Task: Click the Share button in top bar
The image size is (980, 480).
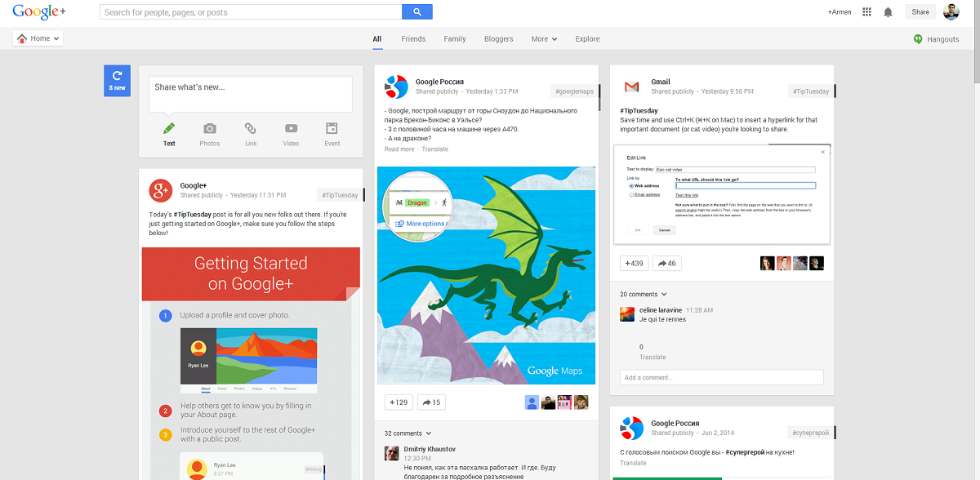Action: [920, 12]
